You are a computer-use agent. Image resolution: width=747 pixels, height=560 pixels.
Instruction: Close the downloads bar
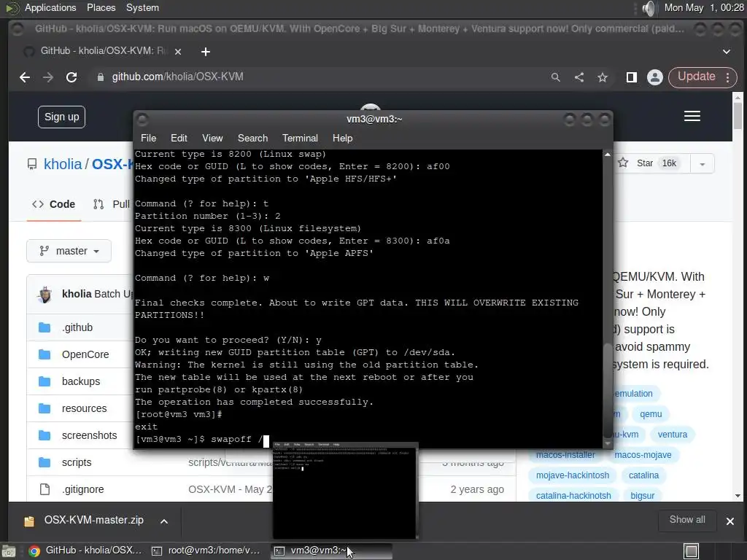coord(729,521)
